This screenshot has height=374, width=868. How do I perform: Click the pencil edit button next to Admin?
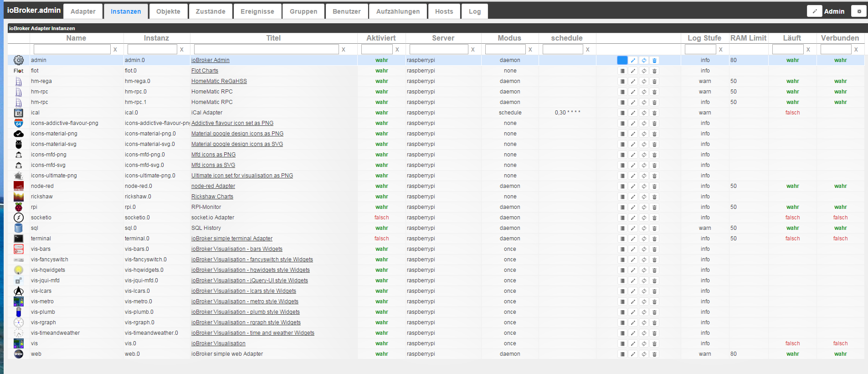(814, 11)
